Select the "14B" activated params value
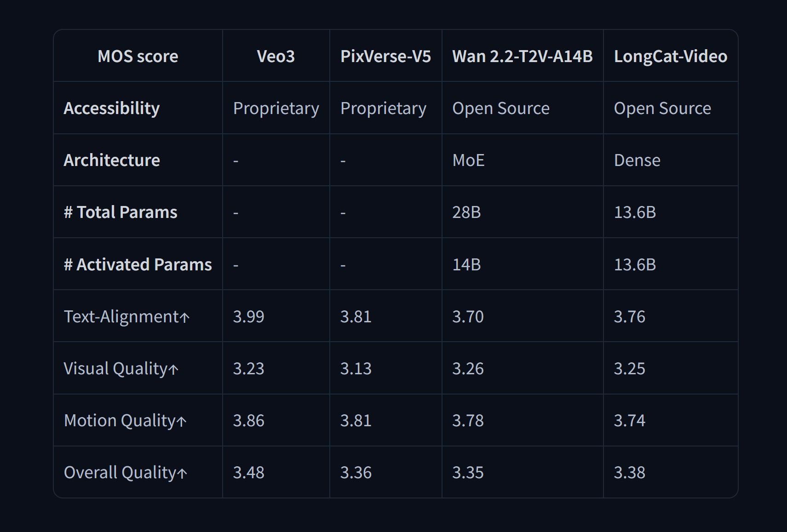The image size is (787, 532). point(466,264)
